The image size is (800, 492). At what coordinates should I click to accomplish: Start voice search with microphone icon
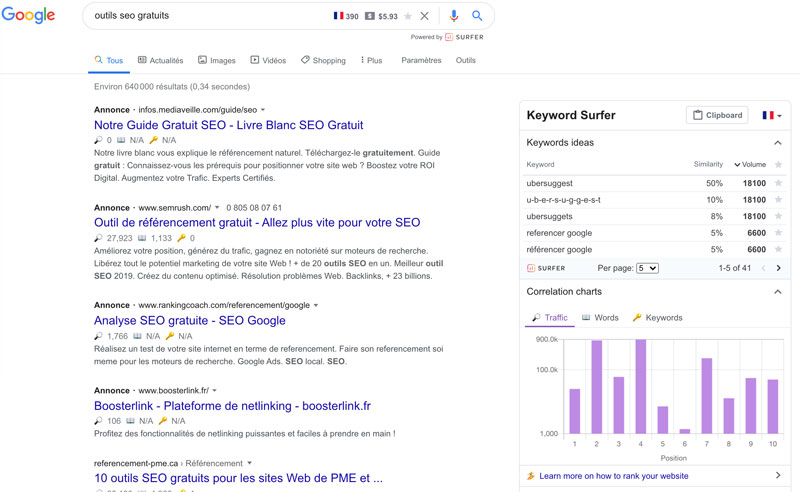click(454, 16)
